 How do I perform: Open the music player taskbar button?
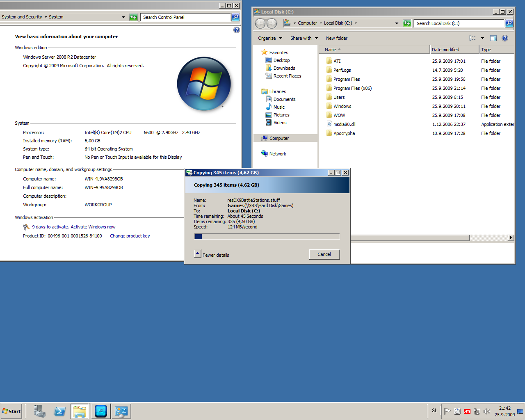[100, 411]
